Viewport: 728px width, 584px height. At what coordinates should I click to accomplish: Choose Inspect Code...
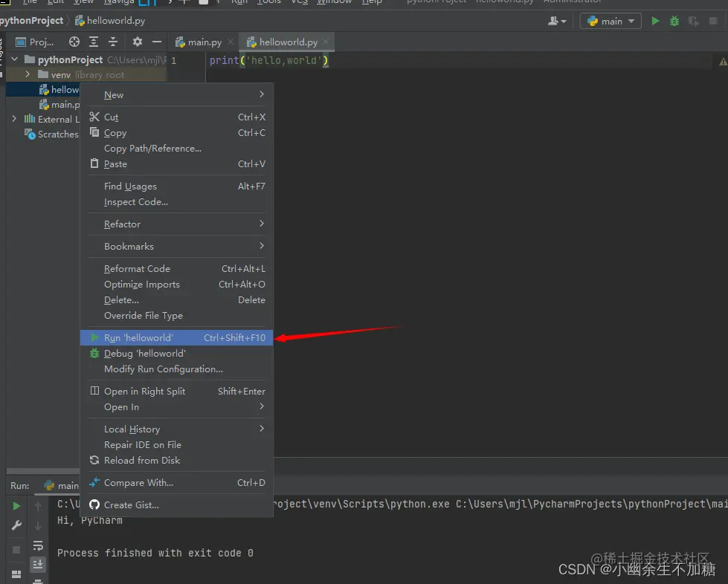(176, 202)
